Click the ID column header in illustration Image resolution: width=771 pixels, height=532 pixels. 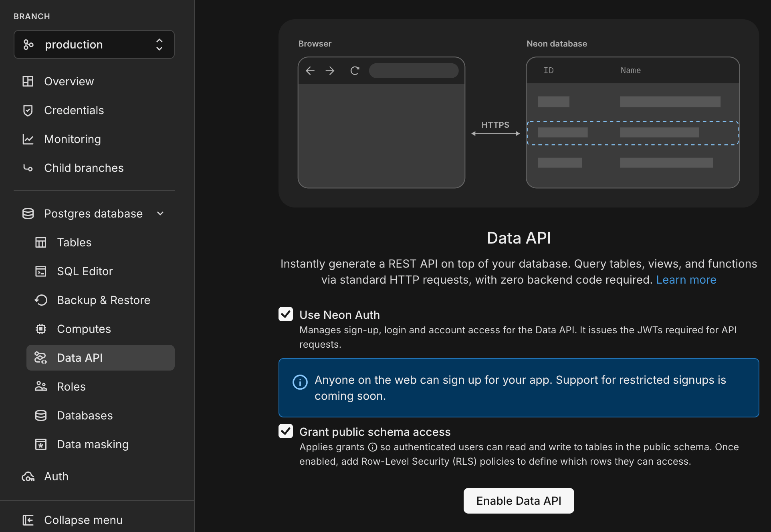point(549,71)
